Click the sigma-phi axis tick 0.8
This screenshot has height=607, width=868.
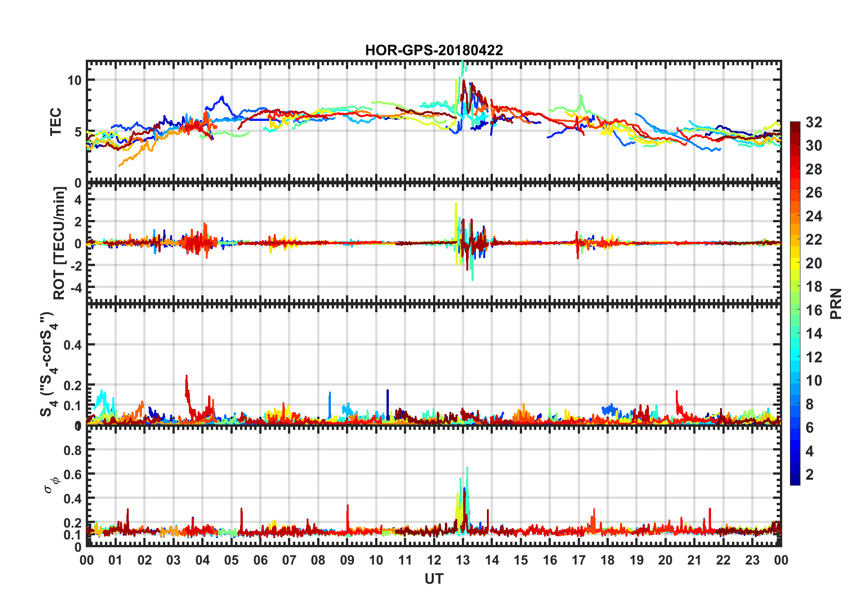click(x=73, y=450)
